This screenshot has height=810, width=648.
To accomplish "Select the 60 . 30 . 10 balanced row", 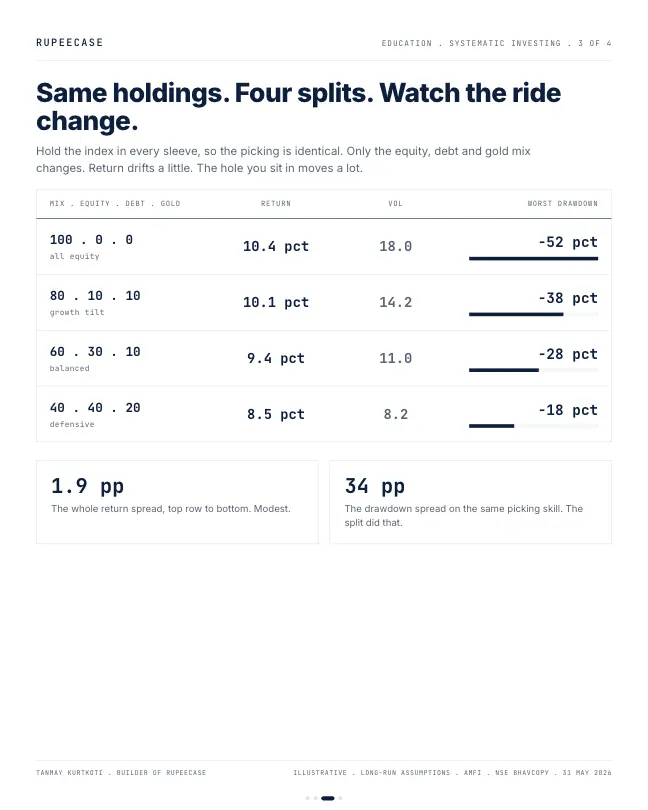I will click(324, 359).
